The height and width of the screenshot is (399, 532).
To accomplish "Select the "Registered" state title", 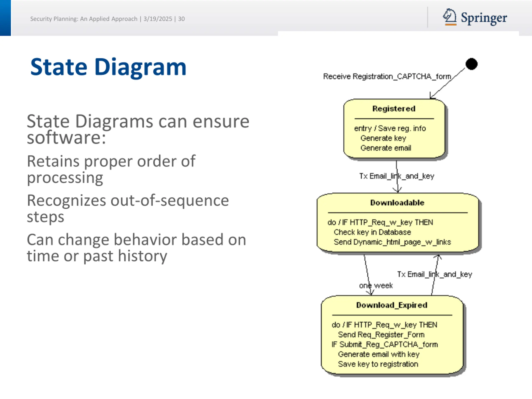I will point(394,109).
